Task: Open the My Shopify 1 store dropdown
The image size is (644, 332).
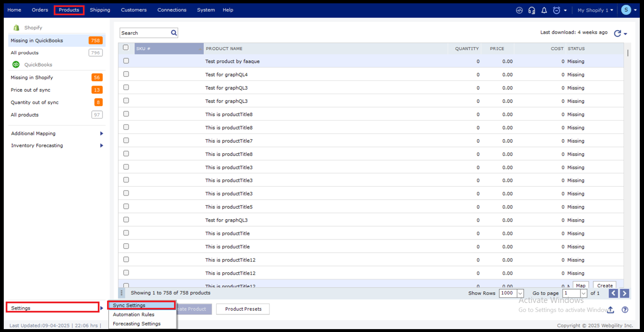Action: (x=595, y=10)
